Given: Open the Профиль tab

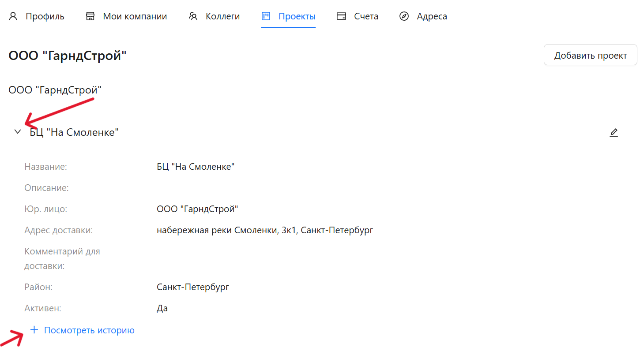Looking at the screenshot, I should (x=37, y=16).
